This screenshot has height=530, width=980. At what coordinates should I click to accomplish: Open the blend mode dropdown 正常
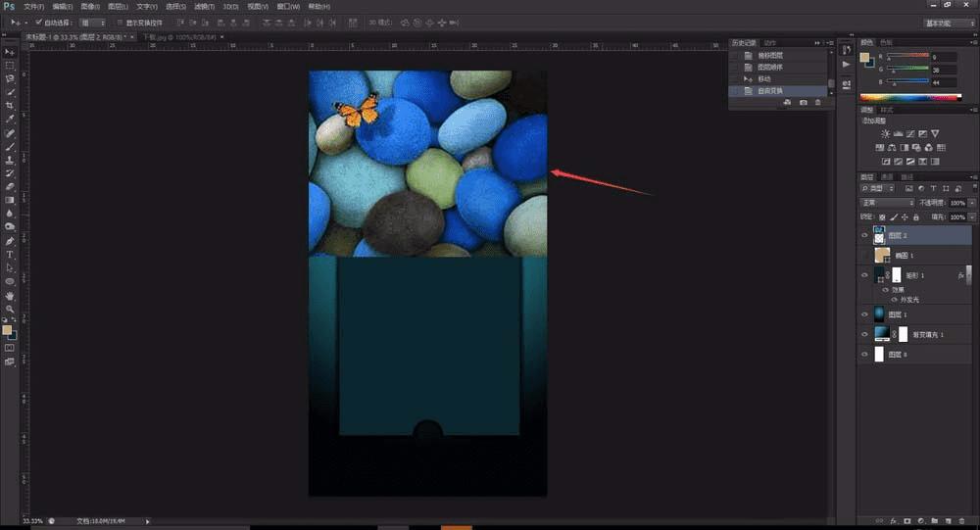(887, 203)
